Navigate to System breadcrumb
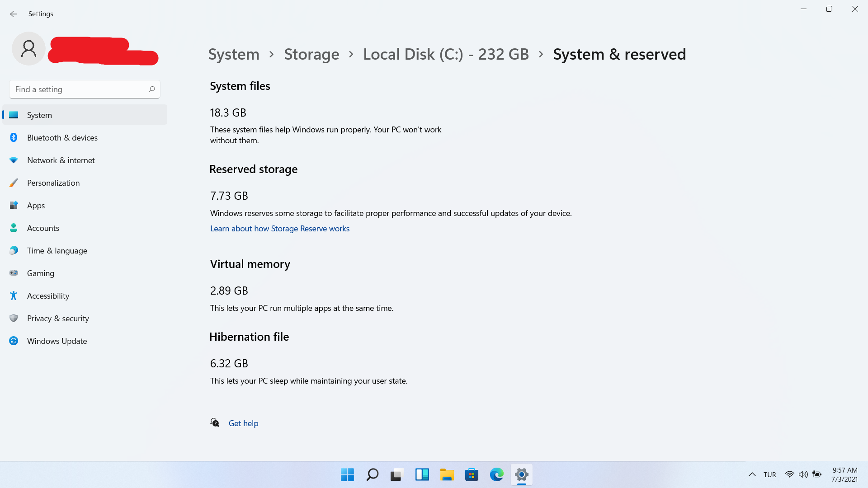The image size is (868, 488). click(x=233, y=54)
